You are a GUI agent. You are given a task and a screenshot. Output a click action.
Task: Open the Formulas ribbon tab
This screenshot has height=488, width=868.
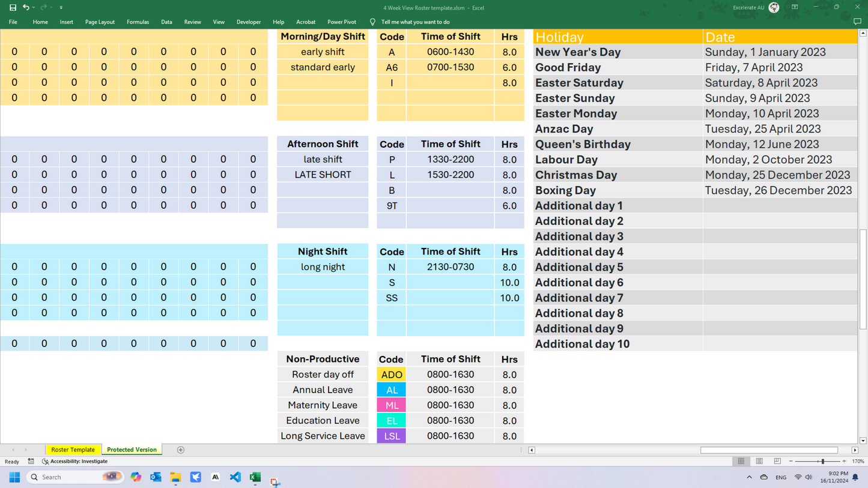pos(138,22)
